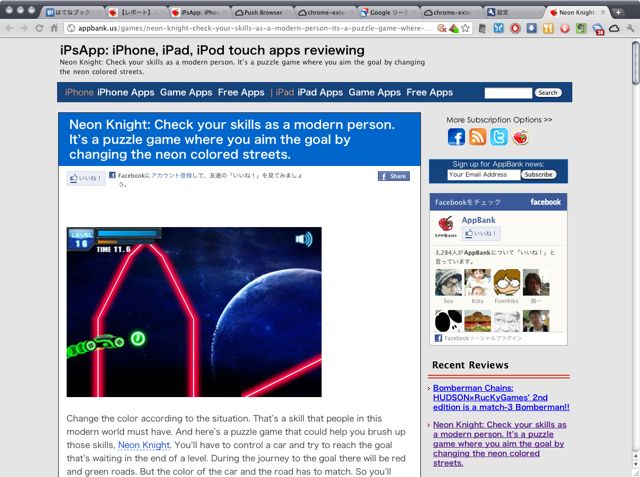Click the vertical scrollbar thumb
This screenshot has width=640, height=477.
click(x=636, y=62)
